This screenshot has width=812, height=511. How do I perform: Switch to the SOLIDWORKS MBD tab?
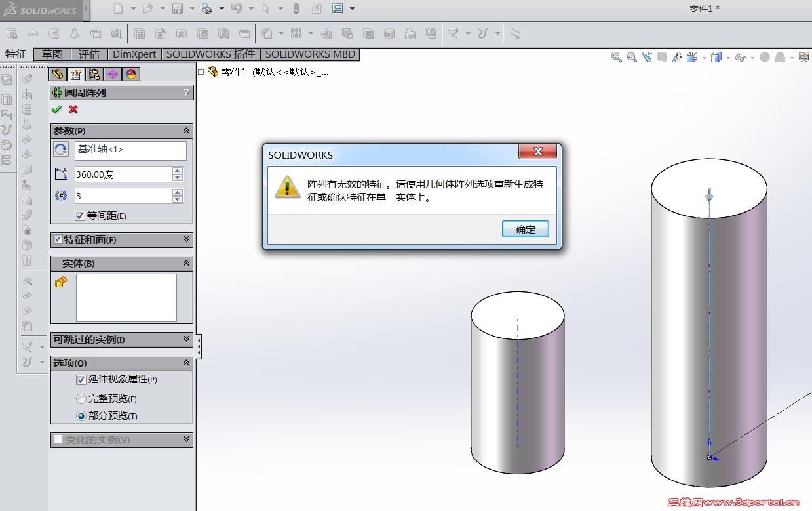click(x=310, y=54)
